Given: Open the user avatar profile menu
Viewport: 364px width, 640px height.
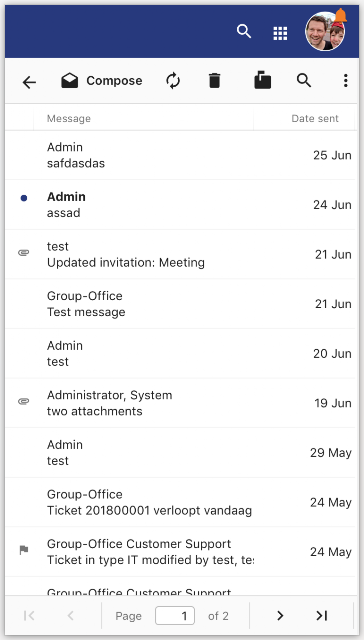Looking at the screenshot, I should point(325,31).
